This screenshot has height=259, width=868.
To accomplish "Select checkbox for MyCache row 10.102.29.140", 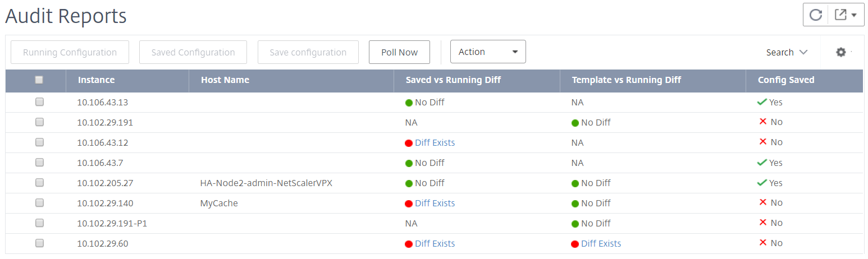I will tap(39, 203).
